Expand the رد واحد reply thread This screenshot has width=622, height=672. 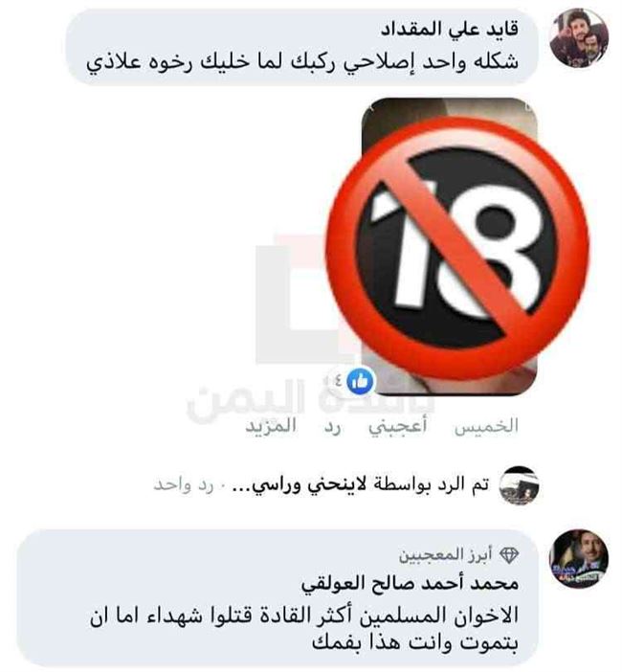[184, 485]
